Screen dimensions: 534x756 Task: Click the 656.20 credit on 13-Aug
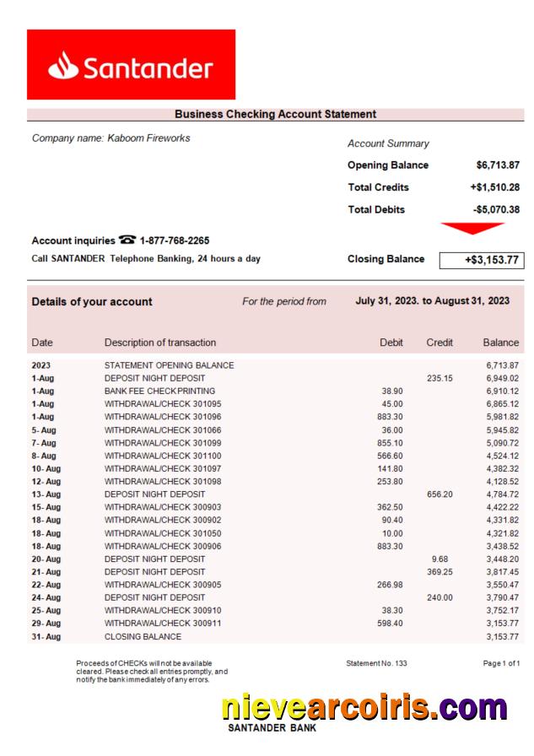440,494
